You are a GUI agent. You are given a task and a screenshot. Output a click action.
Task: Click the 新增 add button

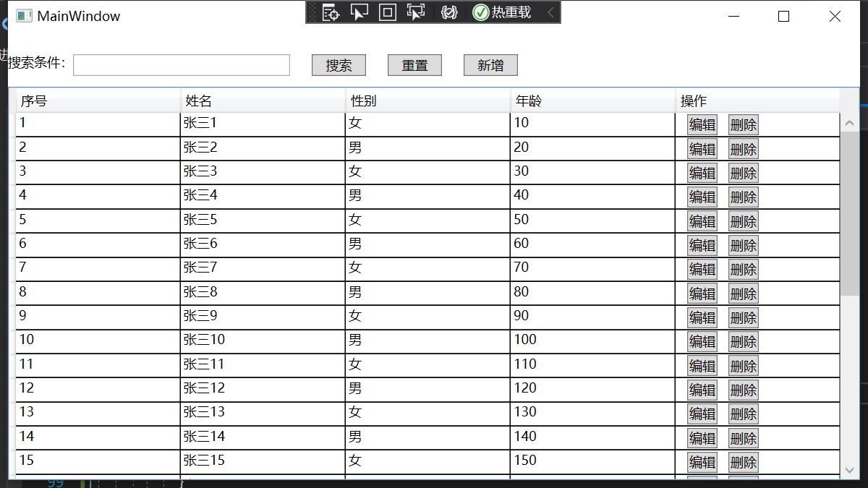(x=490, y=64)
